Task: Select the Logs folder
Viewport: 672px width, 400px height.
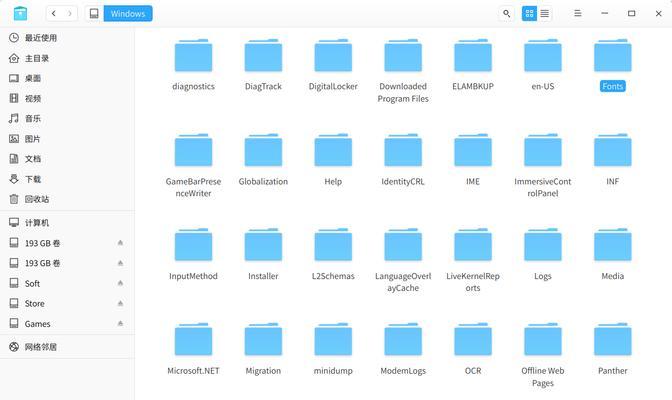Action: 543,255
